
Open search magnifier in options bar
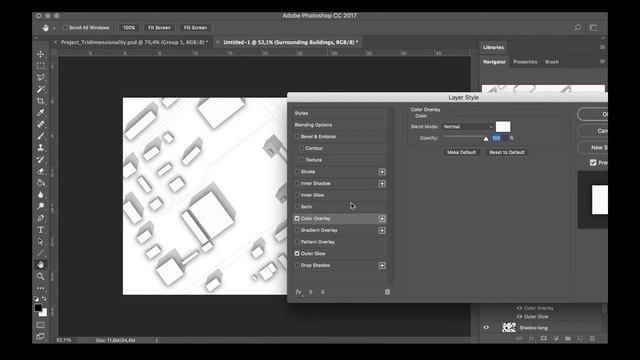(x=578, y=28)
